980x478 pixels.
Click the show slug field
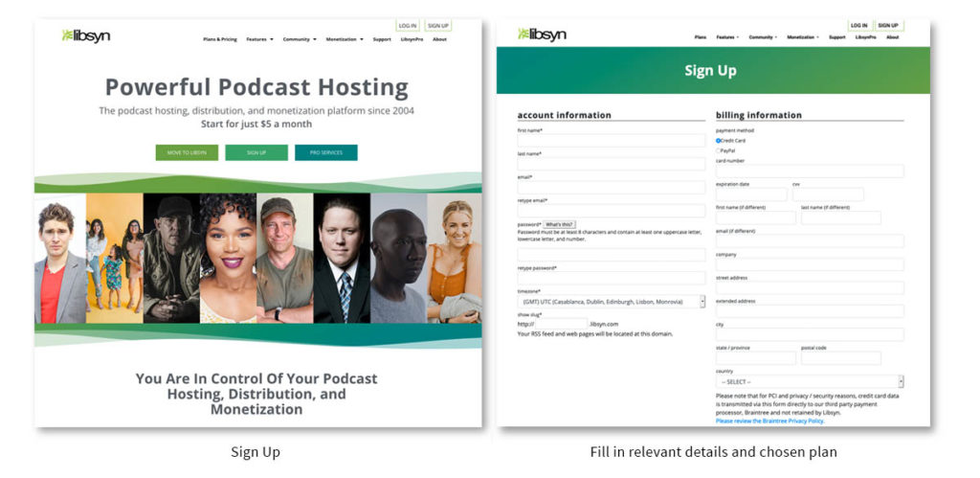pyautogui.click(x=561, y=324)
